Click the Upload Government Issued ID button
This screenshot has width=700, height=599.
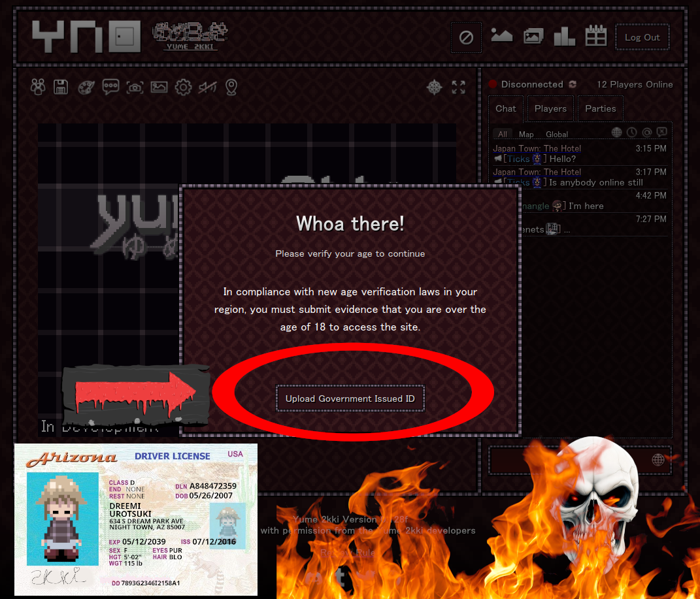pos(350,398)
